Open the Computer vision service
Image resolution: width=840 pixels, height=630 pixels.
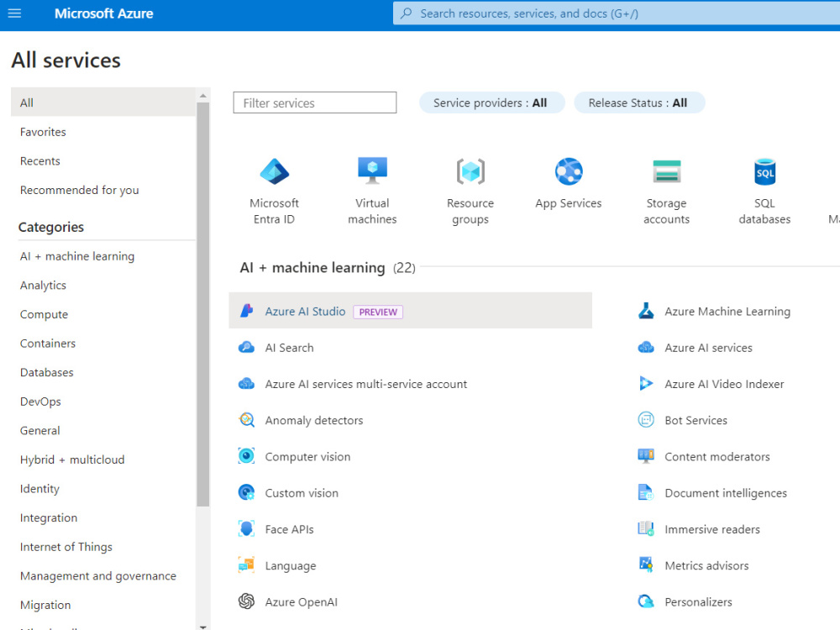tap(307, 456)
